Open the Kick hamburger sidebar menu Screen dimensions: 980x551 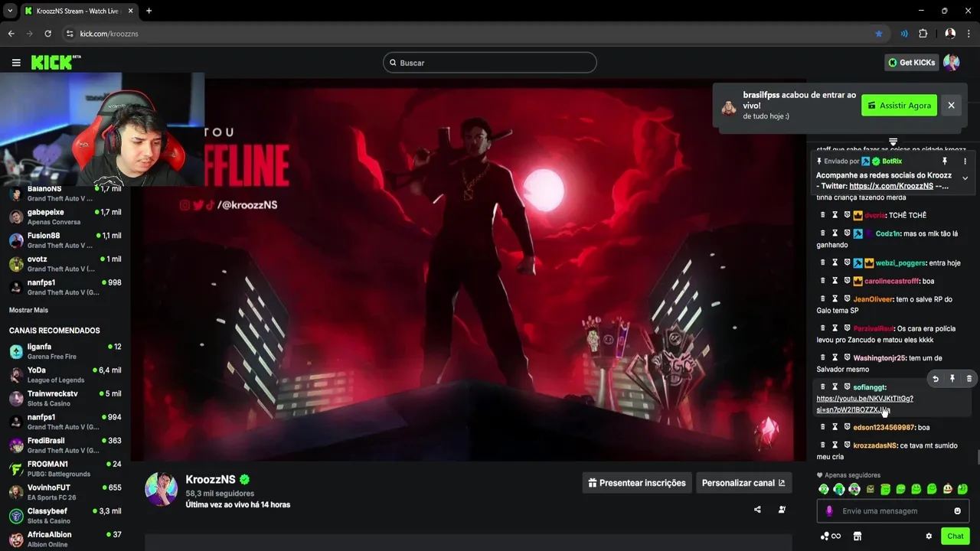pyautogui.click(x=16, y=63)
